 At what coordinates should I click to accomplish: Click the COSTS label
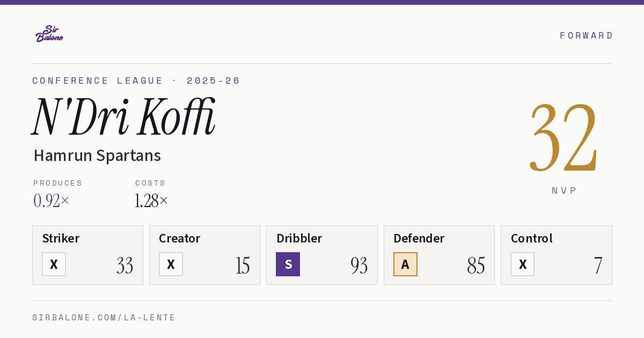click(151, 183)
